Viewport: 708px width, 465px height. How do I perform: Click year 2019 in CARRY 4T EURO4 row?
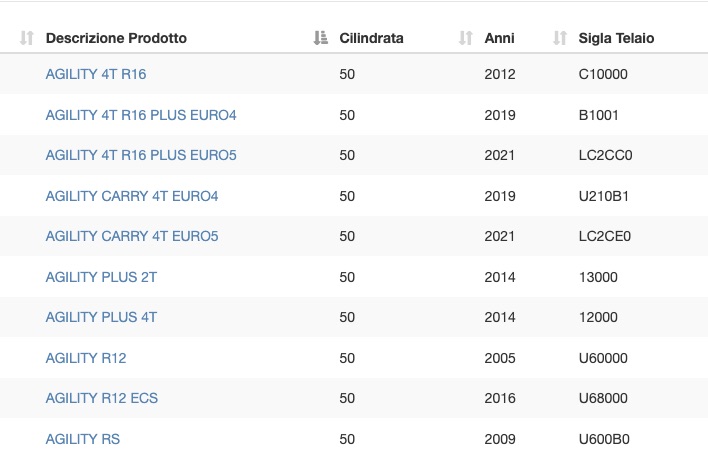coord(500,196)
